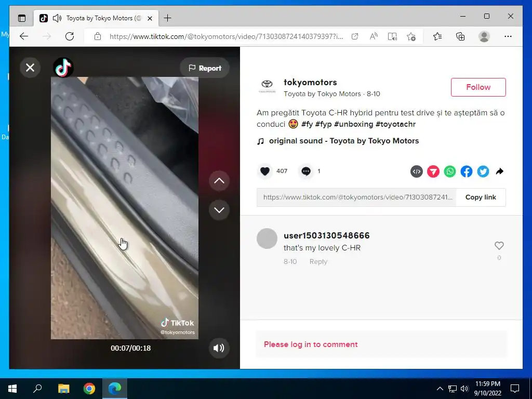Image resolution: width=532 pixels, height=399 pixels.
Task: Like the video with heart icon
Action: tap(265, 171)
